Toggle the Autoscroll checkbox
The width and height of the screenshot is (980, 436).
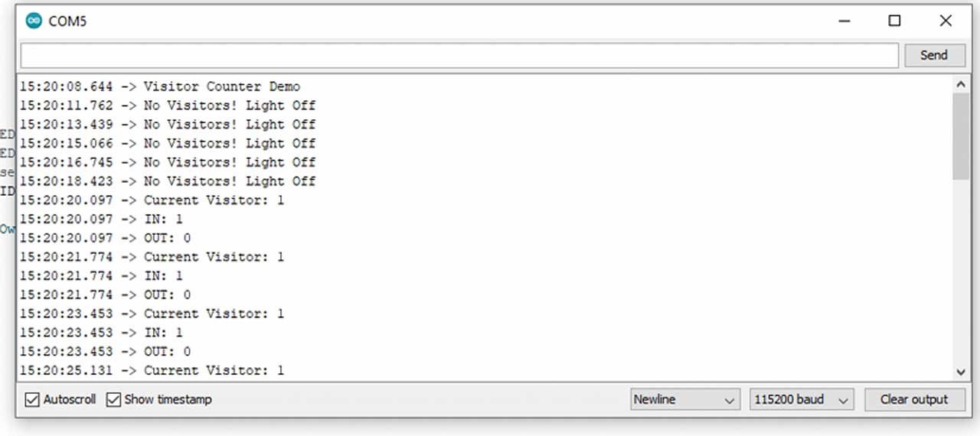click(32, 399)
